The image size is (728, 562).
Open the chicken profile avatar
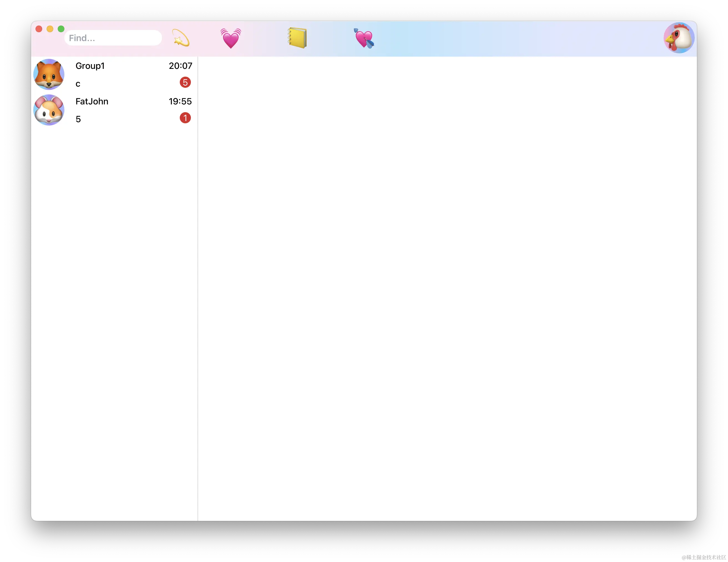(x=679, y=38)
